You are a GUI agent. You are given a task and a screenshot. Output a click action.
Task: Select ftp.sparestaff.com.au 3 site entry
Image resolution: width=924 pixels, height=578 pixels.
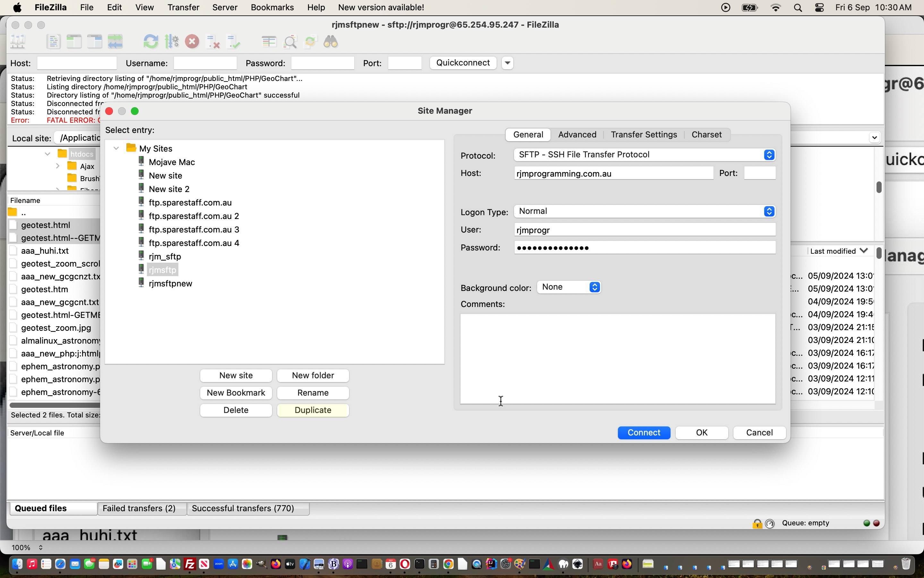point(194,230)
